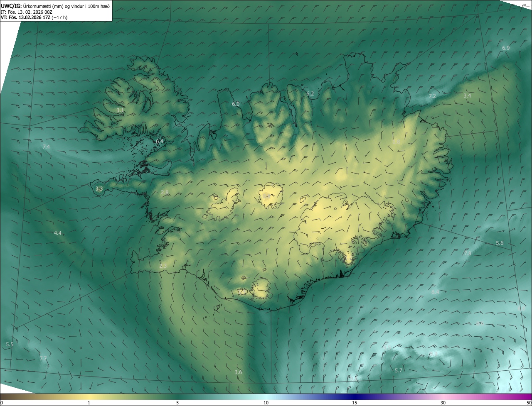Click the 10 tick on color scale
This screenshot has height=406, width=532.
point(266,403)
